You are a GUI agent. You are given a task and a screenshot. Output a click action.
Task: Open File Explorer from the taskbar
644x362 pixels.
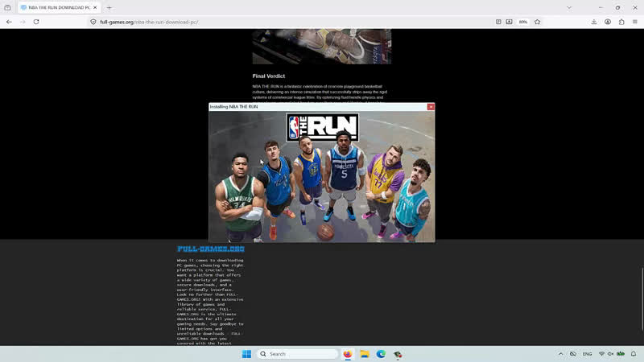point(365,354)
